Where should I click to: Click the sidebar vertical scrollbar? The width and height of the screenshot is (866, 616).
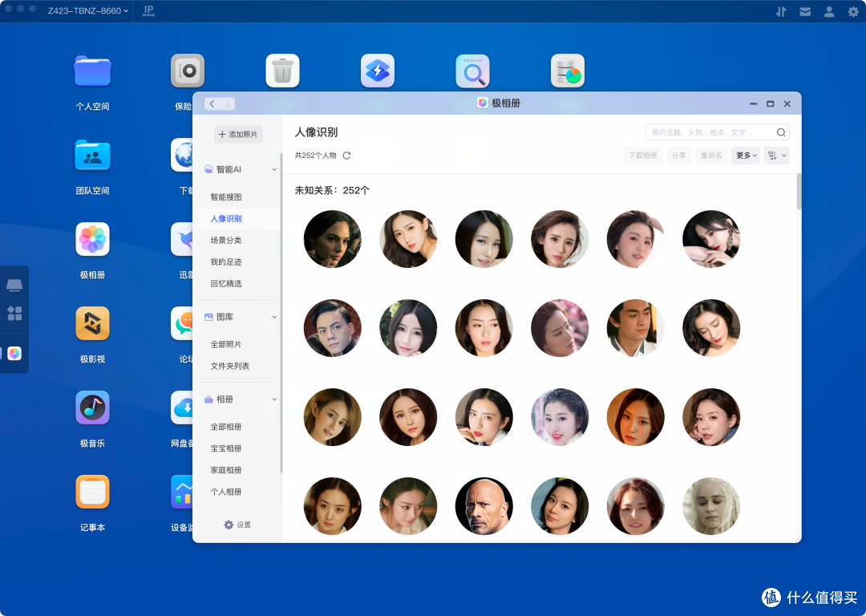click(x=281, y=313)
